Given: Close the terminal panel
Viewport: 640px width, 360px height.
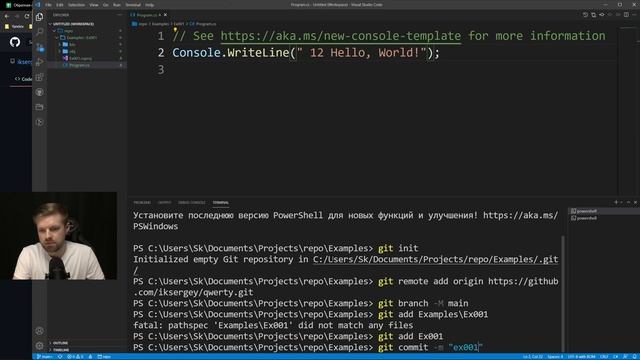Looking at the screenshot, I should [635, 202].
